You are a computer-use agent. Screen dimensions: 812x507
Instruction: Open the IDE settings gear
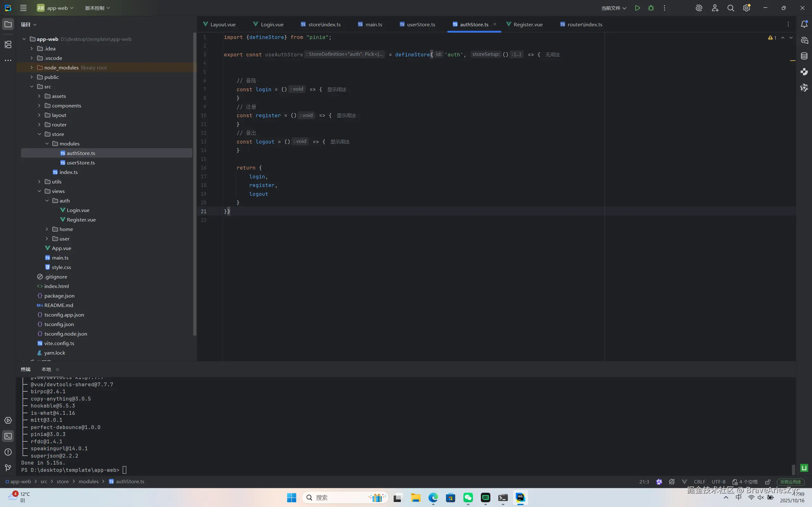(x=746, y=8)
